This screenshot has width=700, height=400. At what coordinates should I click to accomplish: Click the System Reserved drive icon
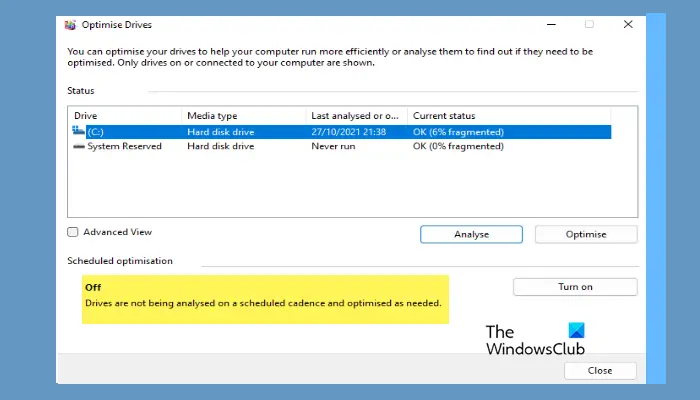click(79, 146)
